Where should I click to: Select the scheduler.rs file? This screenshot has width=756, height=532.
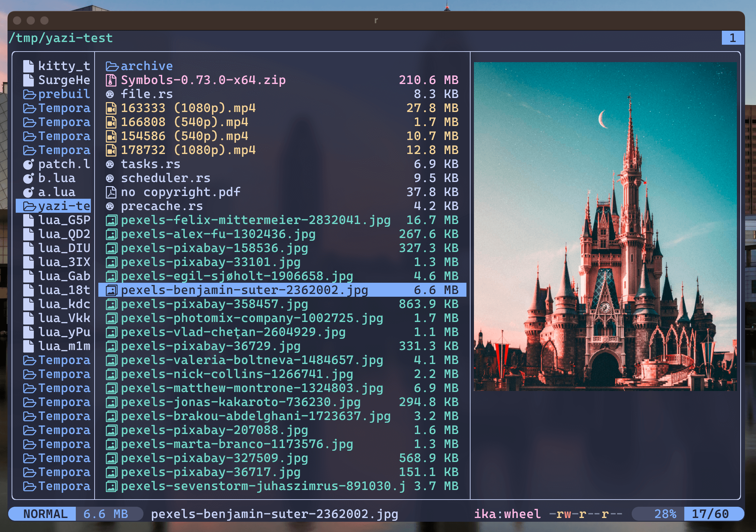tap(166, 178)
